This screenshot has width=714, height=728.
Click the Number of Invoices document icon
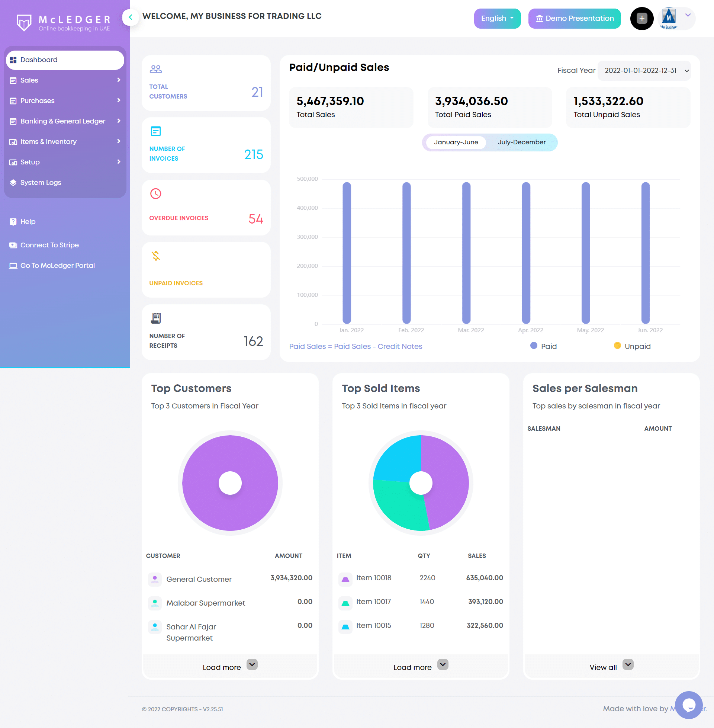[x=155, y=131]
